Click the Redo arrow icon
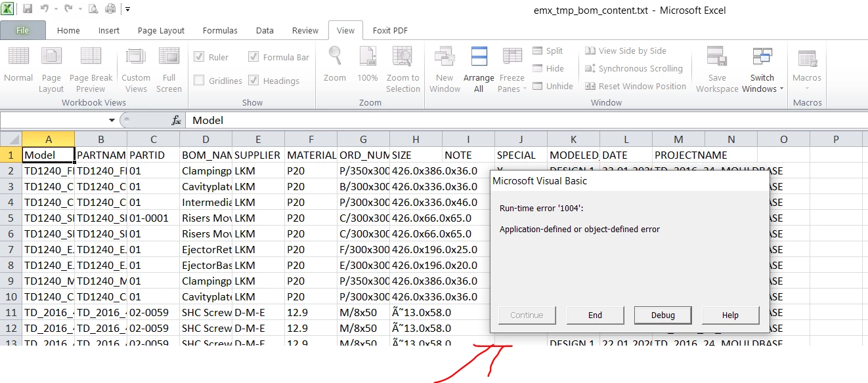The image size is (868, 383). tap(68, 9)
